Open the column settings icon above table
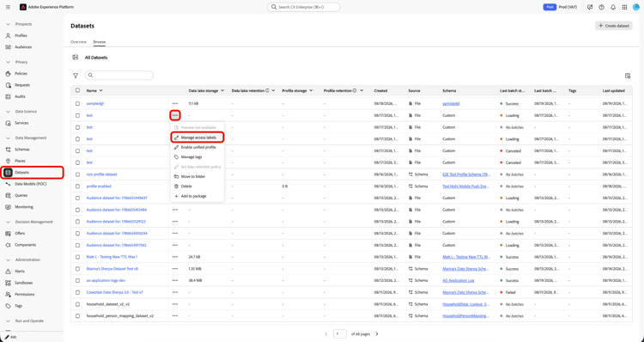This screenshot has height=342, width=644. (x=628, y=76)
